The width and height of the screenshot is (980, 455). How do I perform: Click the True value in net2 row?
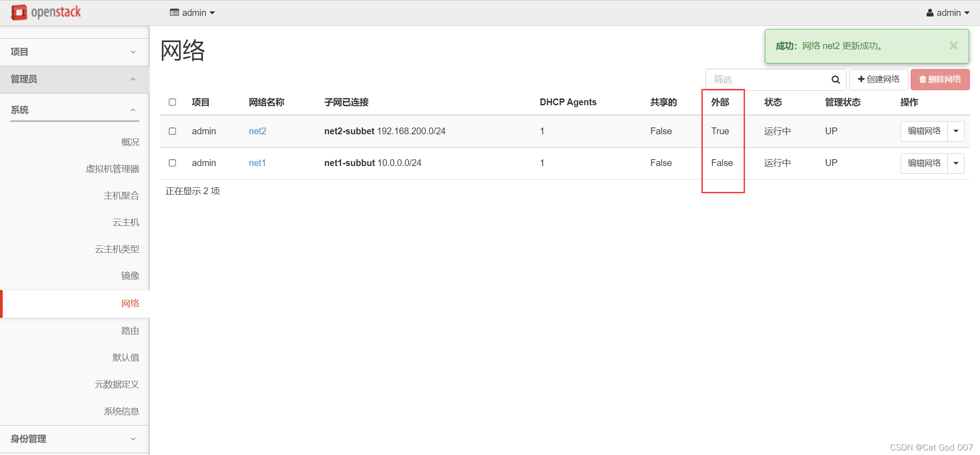point(720,131)
